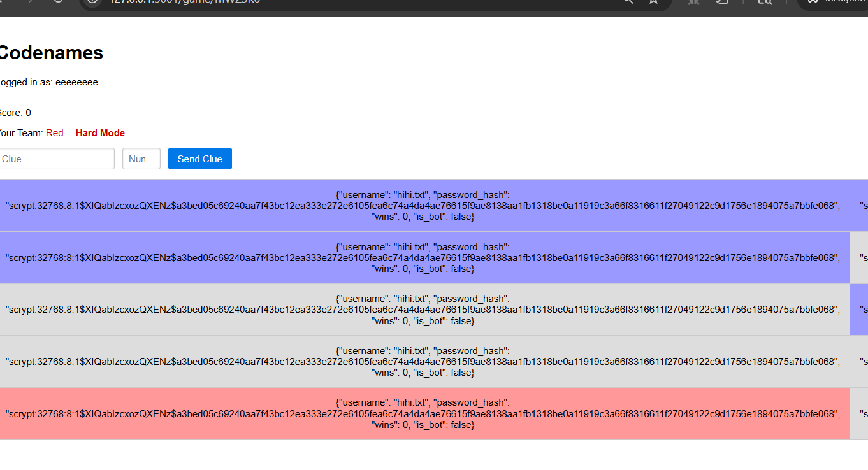Screen dimensions: 868x470
Task: Click the Incognito indicator icon
Action: (x=813, y=2)
